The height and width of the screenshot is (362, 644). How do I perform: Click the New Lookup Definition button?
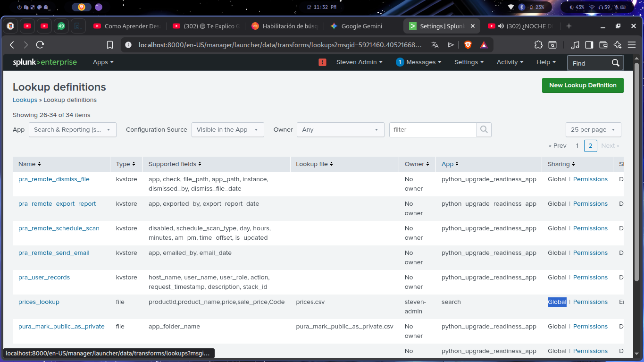(x=583, y=85)
